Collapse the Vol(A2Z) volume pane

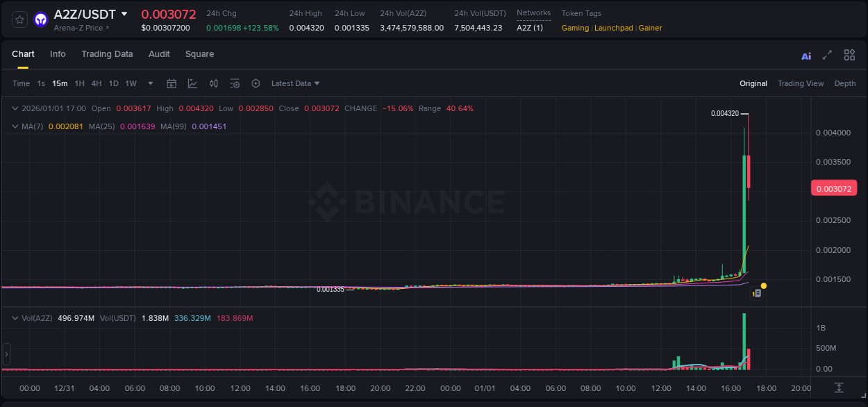coord(15,317)
